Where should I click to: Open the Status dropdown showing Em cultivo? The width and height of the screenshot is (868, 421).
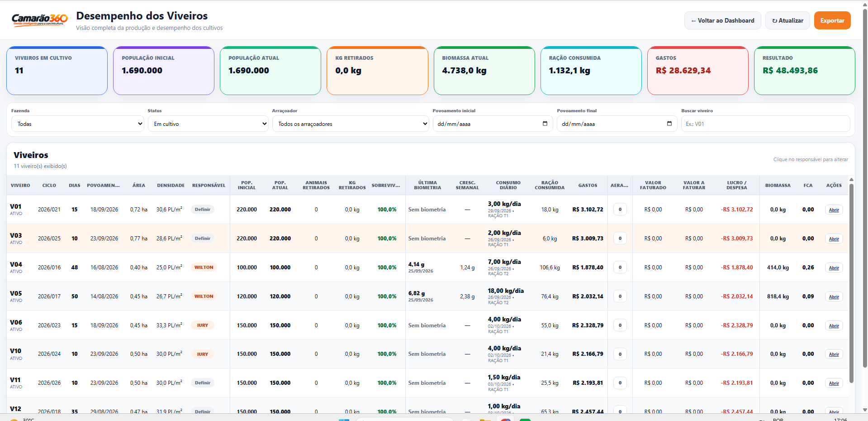pos(208,124)
